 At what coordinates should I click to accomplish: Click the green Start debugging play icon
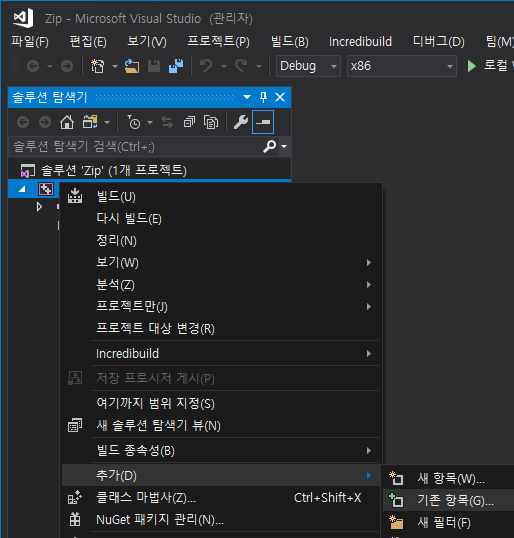(472, 66)
